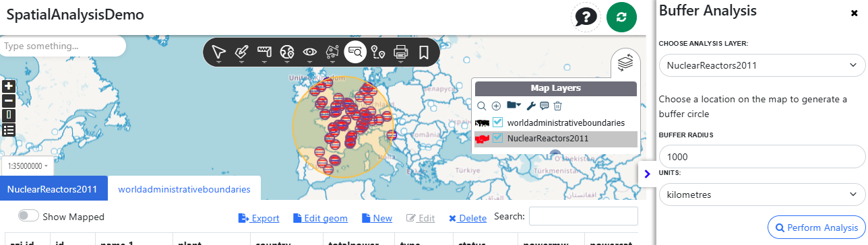This screenshot has height=245, width=868.
Task: Open the ruler measurement tool
Action: [264, 52]
